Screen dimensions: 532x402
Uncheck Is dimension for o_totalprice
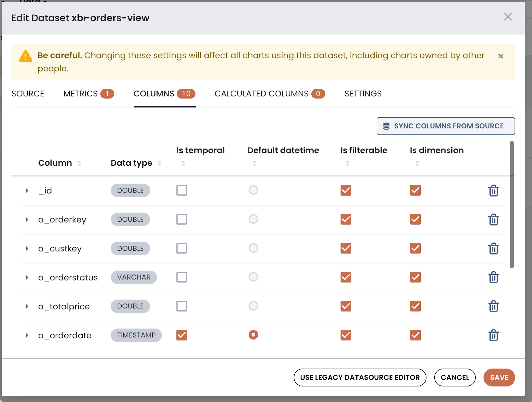(x=415, y=306)
